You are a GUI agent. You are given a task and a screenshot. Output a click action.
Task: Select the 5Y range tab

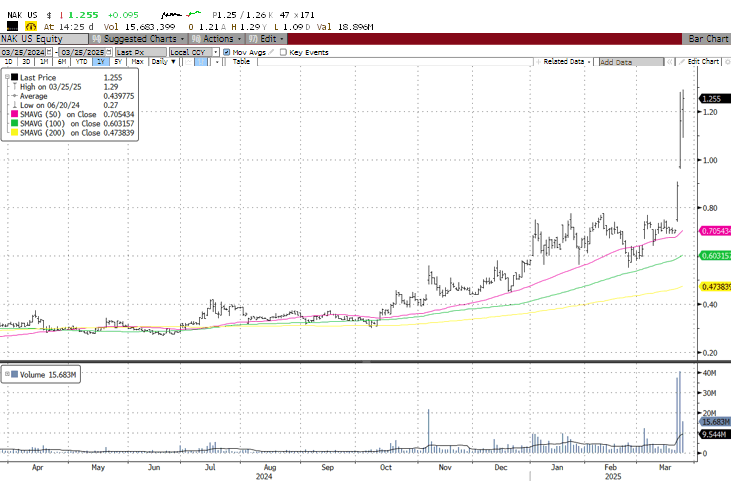118,62
